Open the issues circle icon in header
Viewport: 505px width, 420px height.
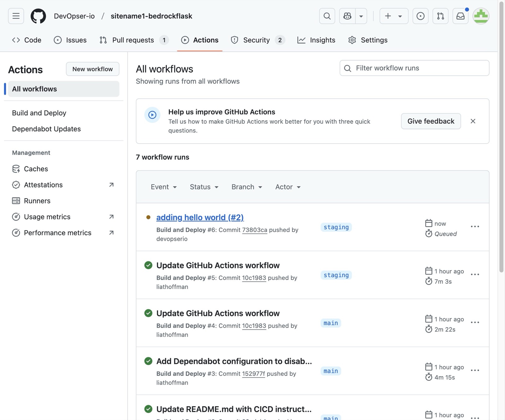pyautogui.click(x=420, y=16)
